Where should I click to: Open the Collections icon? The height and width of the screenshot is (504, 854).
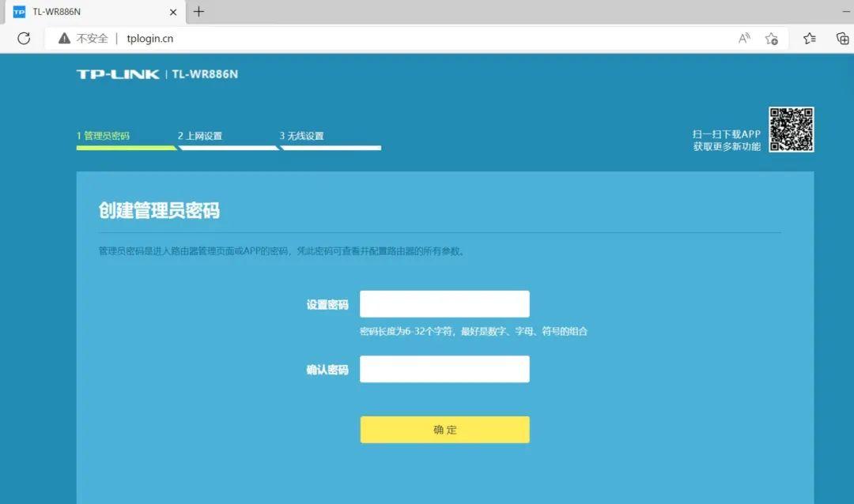click(841, 38)
